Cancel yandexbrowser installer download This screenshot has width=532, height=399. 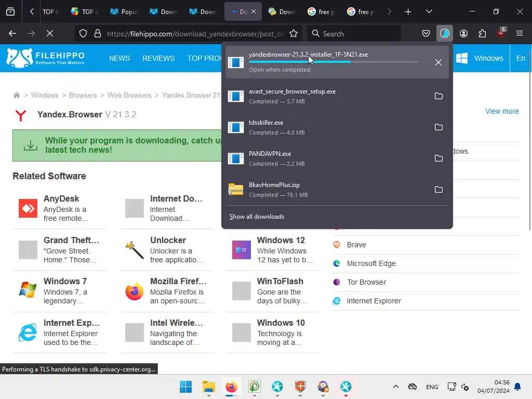pos(438,62)
